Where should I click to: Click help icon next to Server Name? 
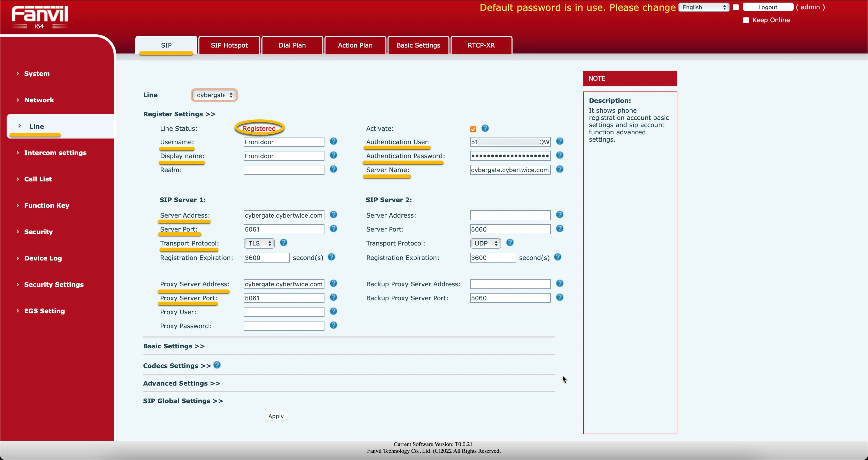tap(559, 169)
